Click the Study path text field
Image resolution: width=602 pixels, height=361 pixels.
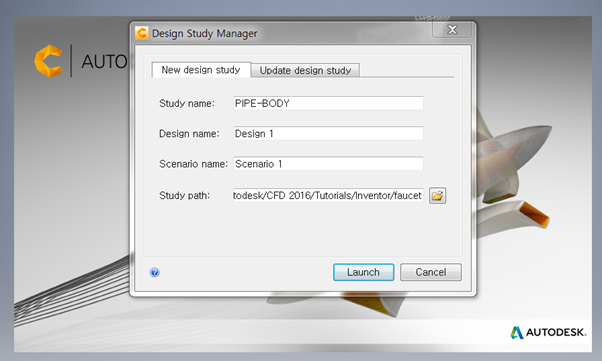(x=328, y=195)
